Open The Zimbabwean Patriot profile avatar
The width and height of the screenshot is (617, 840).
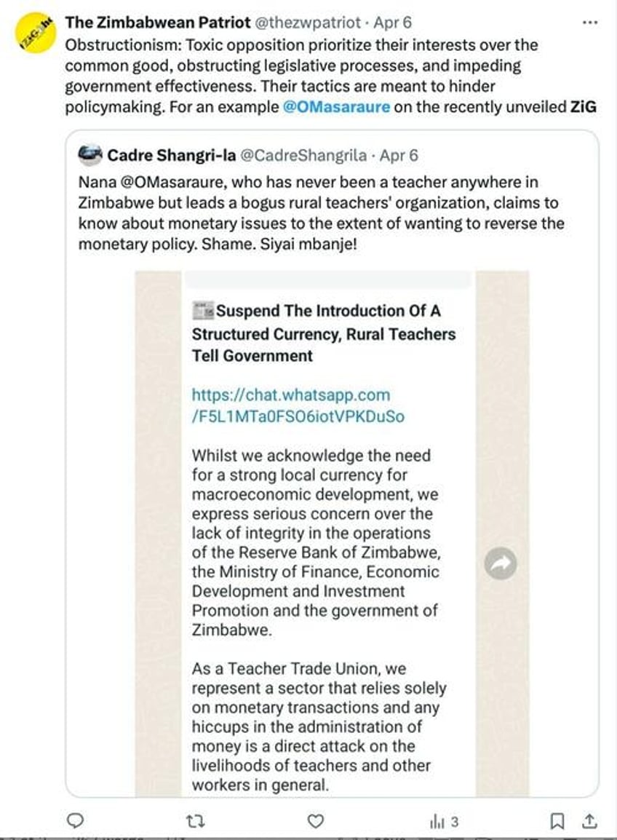(35, 34)
